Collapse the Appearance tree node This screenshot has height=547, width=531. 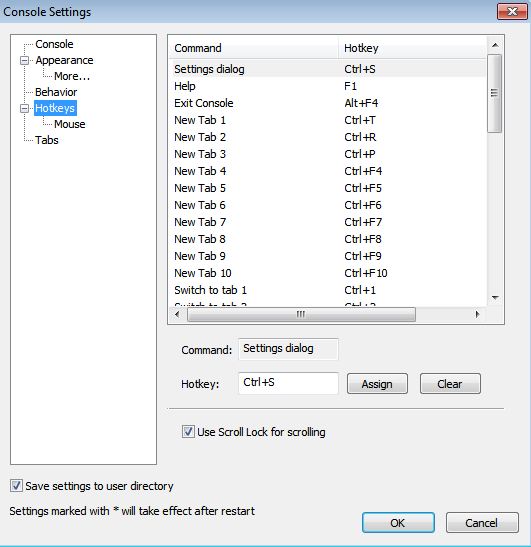point(24,60)
